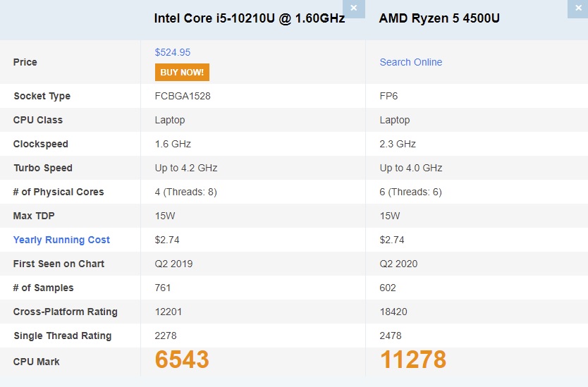Click the Socket Type row label
Viewport: 588px width, 387px height.
tap(42, 96)
